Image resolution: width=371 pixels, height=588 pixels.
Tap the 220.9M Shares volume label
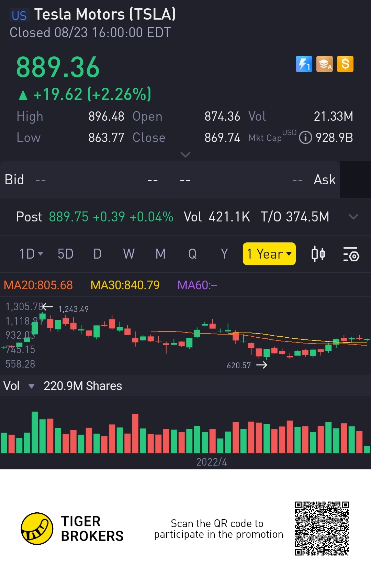coord(83,386)
